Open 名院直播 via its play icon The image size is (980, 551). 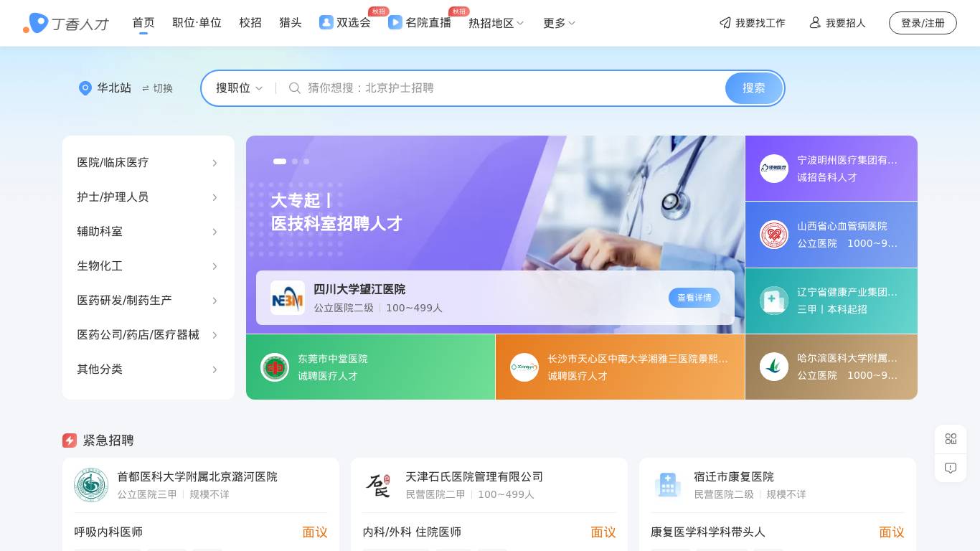[x=395, y=23]
